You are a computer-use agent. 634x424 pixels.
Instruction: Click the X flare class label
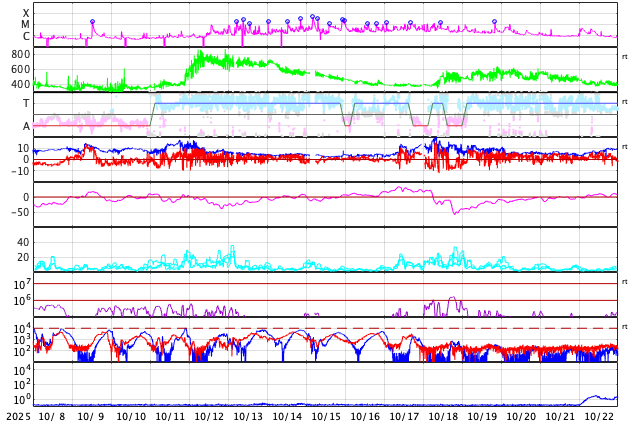tap(26, 13)
